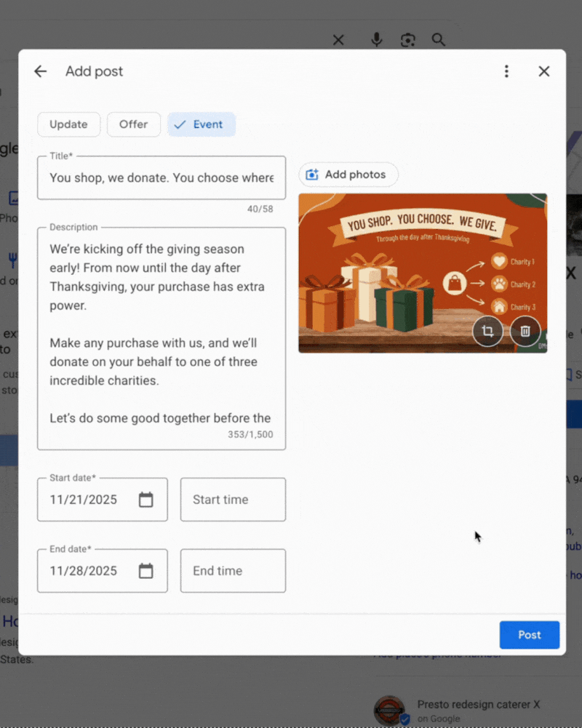
Task: Navigate back using the arrow icon
Action: pyautogui.click(x=40, y=71)
